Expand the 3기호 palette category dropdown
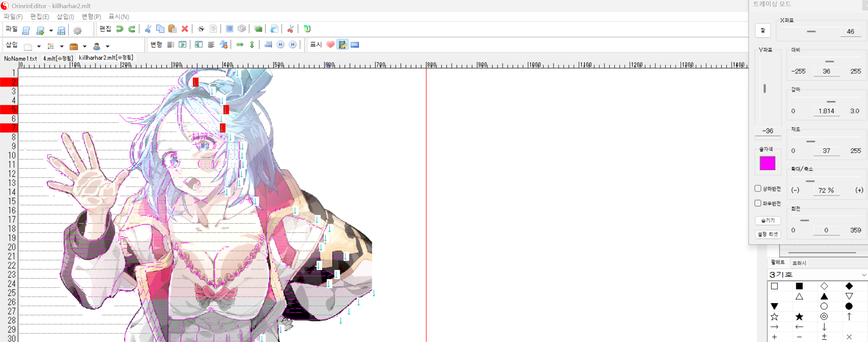This screenshot has height=342, width=868. tap(864, 274)
